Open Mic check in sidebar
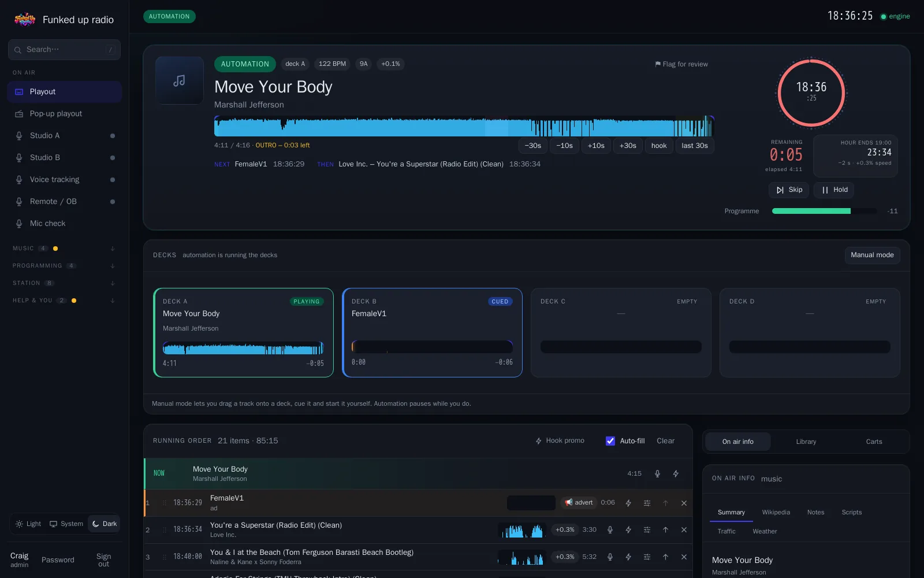924x578 pixels. (x=64, y=224)
